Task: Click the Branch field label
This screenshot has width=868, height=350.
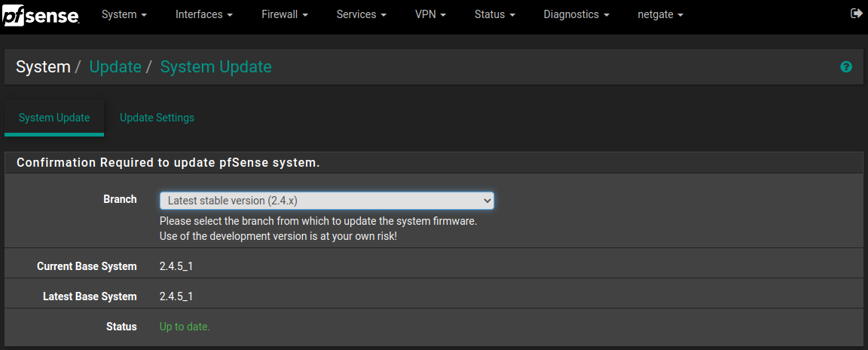Action: point(120,199)
